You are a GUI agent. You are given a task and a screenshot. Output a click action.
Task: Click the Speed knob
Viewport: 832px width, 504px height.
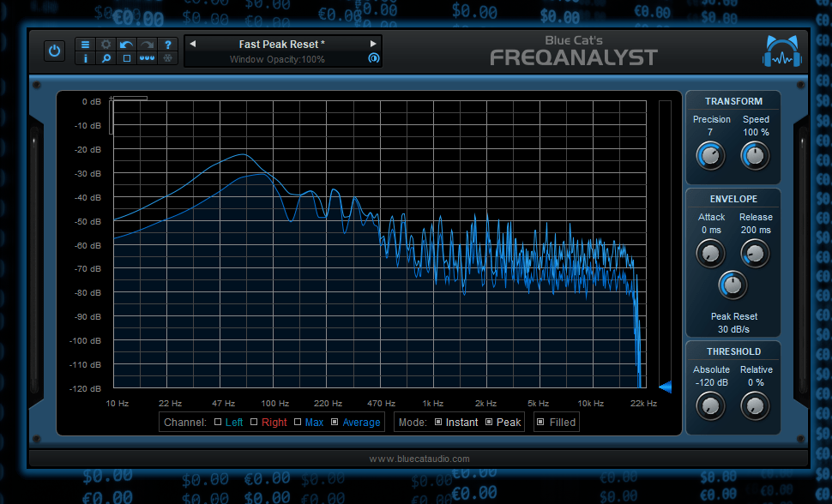click(x=755, y=156)
